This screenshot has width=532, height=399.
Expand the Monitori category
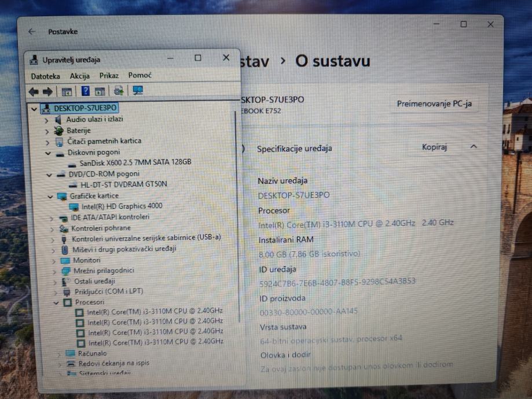(54, 261)
